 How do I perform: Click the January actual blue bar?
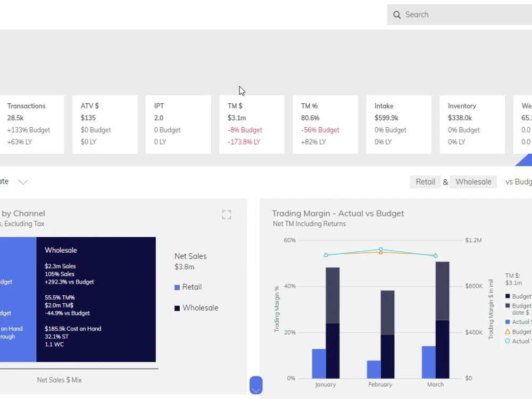319,363
